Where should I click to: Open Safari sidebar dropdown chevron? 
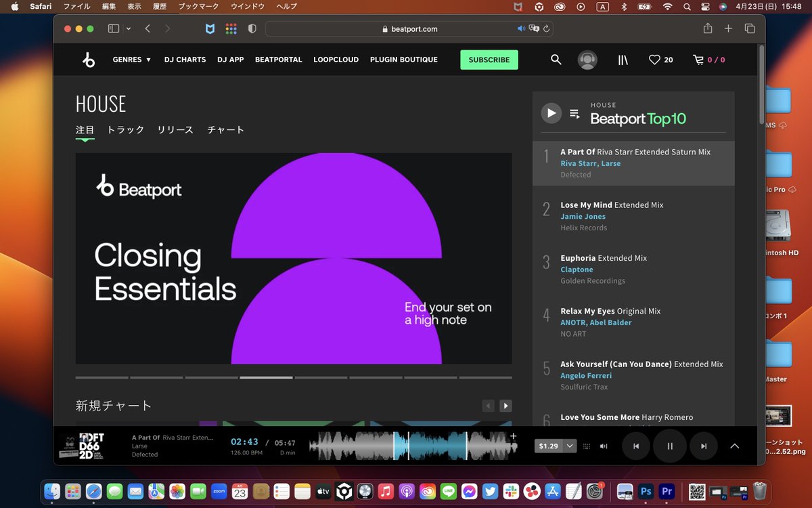(x=129, y=29)
